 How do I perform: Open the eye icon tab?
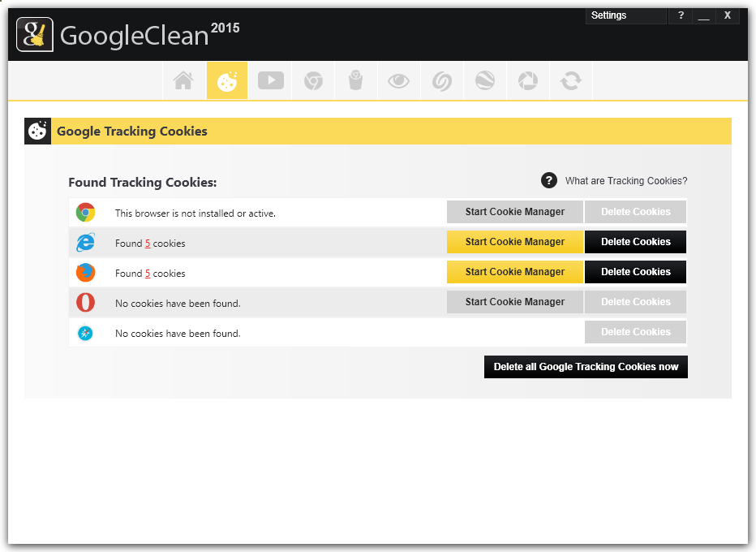398,80
